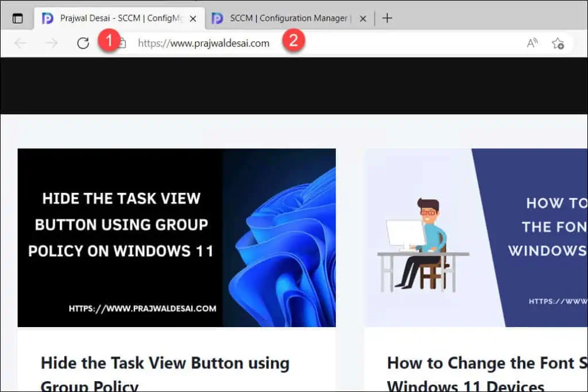Image resolution: width=588 pixels, height=392 pixels.
Task: Enable Read aloud icon in address bar
Action: [x=532, y=43]
